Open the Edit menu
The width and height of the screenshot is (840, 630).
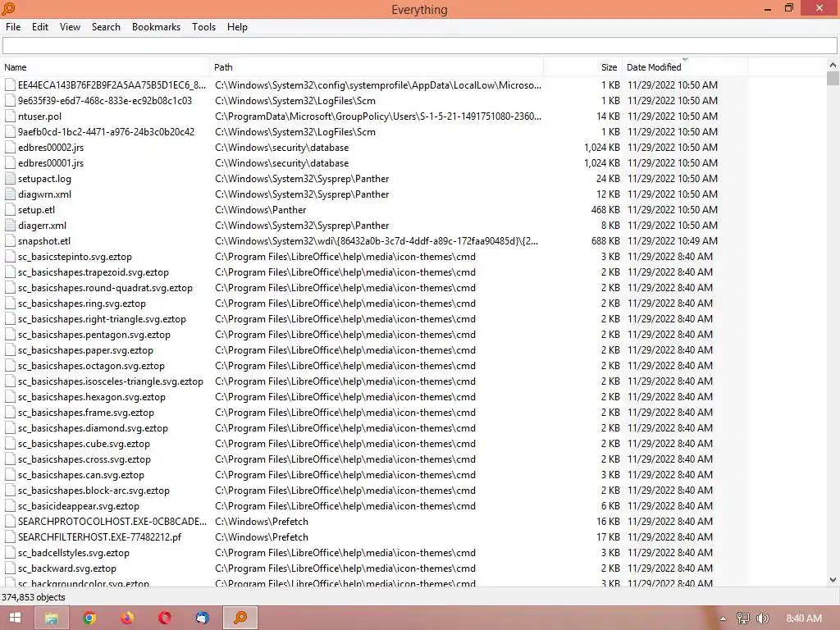[x=39, y=27]
